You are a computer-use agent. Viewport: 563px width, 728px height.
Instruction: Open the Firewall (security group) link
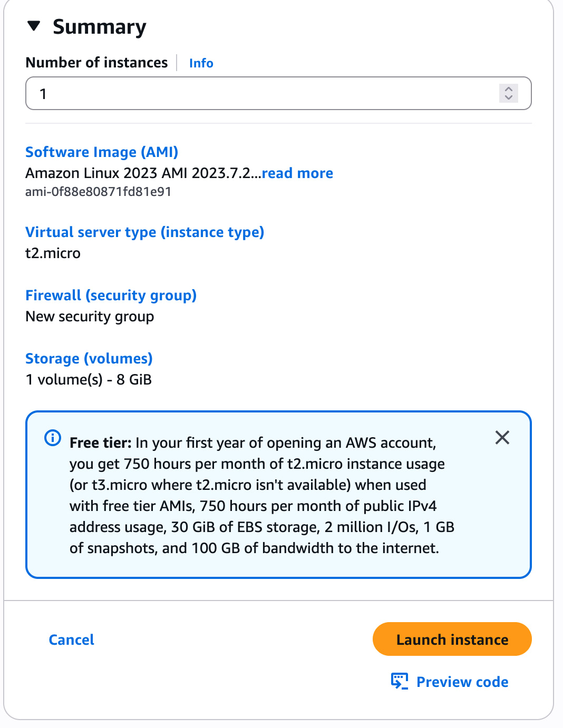(111, 296)
